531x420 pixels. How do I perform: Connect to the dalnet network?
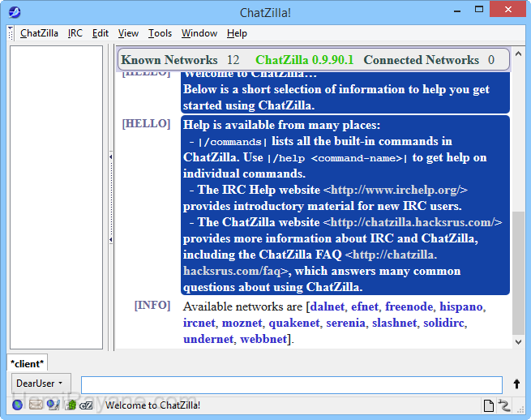(x=328, y=306)
